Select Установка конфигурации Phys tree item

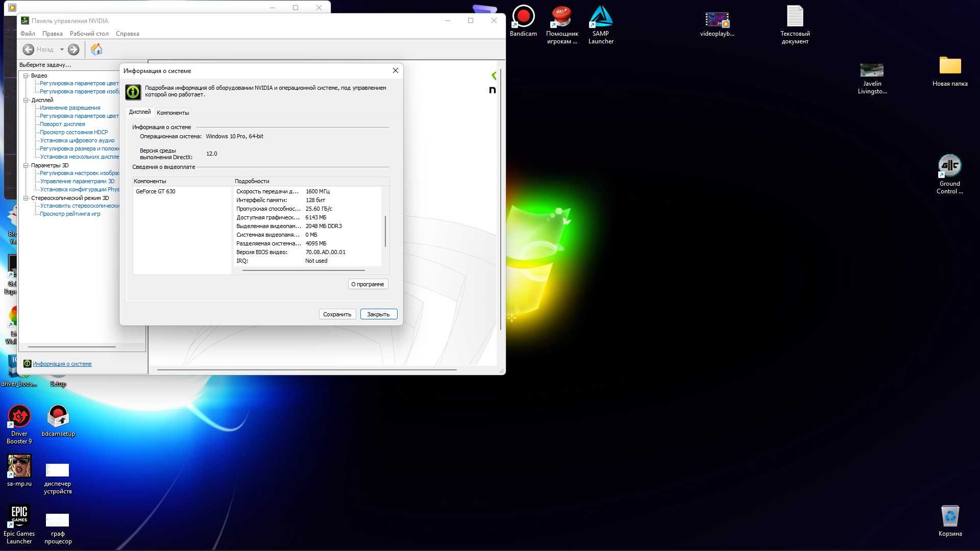(79, 189)
